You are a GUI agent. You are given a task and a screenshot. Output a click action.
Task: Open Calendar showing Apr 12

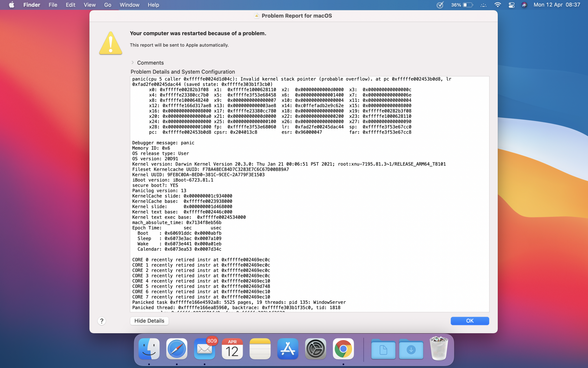coord(232,349)
